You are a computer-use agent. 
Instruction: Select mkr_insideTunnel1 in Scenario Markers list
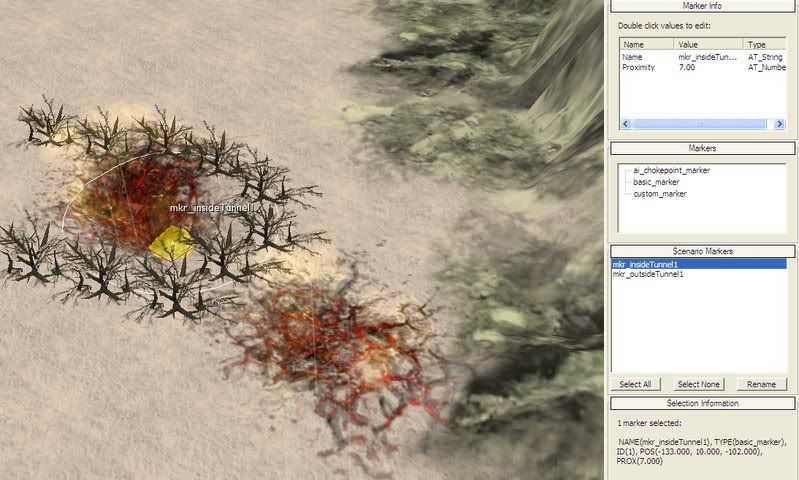[699, 264]
